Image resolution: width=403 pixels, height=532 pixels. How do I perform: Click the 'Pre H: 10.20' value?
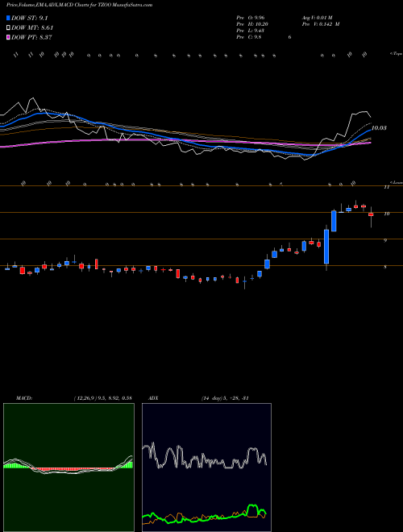[x=251, y=24]
